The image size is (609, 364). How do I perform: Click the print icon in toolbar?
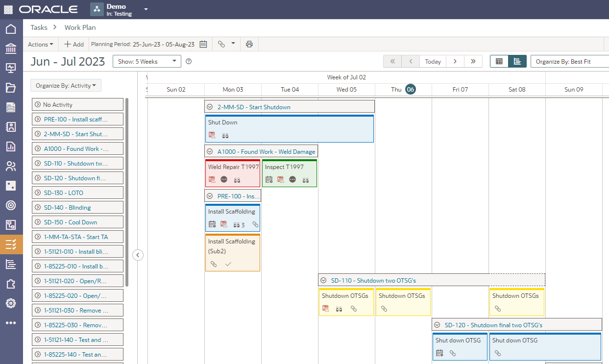point(249,44)
